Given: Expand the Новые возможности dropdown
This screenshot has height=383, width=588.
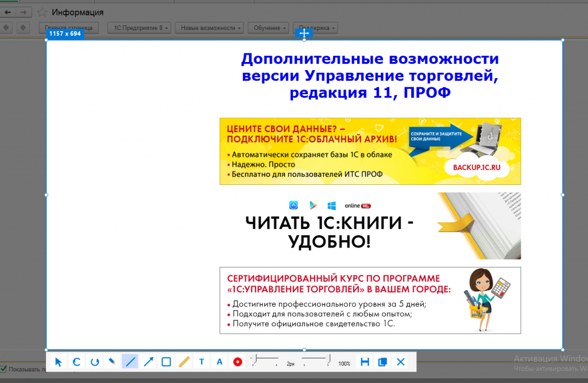Looking at the screenshot, I should pos(210,28).
